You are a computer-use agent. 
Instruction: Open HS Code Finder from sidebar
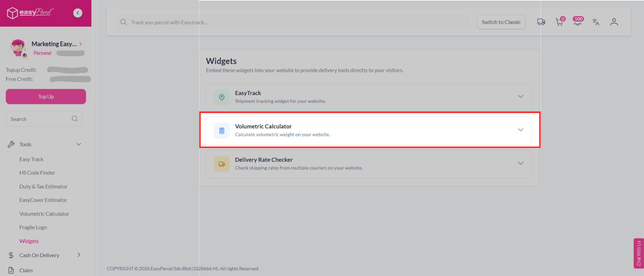point(37,173)
